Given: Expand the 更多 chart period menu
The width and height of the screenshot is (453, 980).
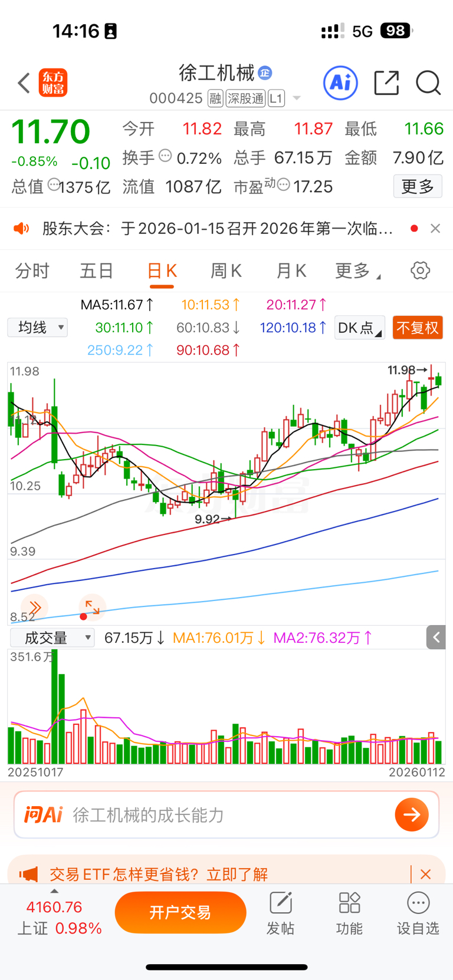Looking at the screenshot, I should [358, 270].
